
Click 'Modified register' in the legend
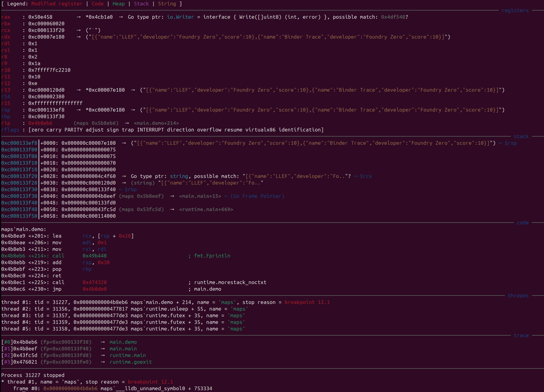[x=57, y=4]
